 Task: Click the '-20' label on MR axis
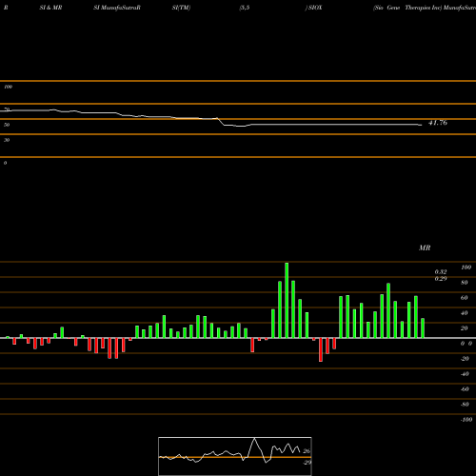click(x=465, y=359)
